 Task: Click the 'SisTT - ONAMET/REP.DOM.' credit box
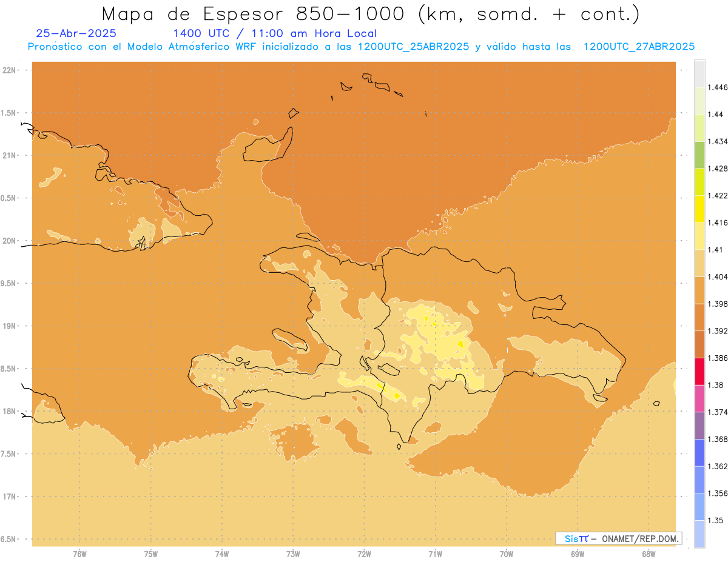[619, 538]
